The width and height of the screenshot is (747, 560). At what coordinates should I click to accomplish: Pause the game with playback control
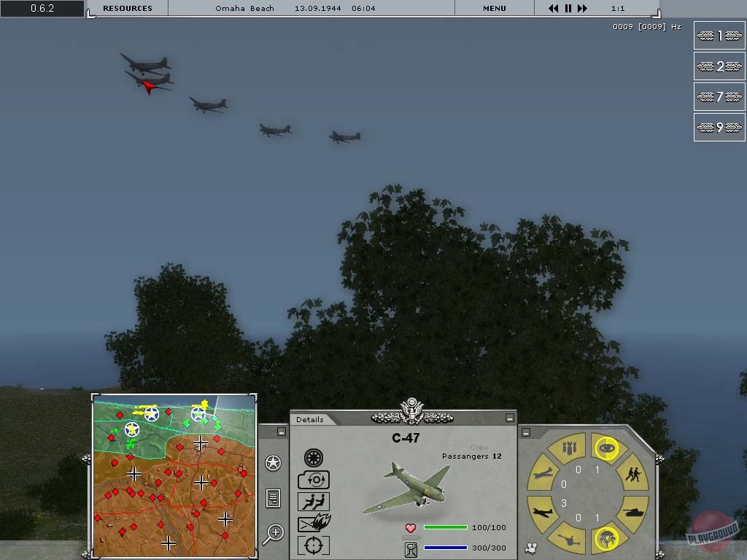(568, 9)
